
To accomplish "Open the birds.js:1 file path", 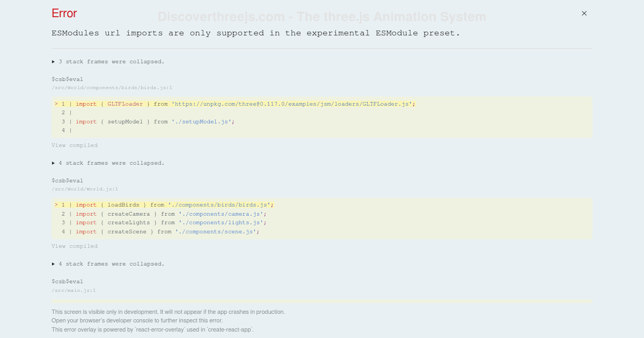I will click(x=112, y=87).
